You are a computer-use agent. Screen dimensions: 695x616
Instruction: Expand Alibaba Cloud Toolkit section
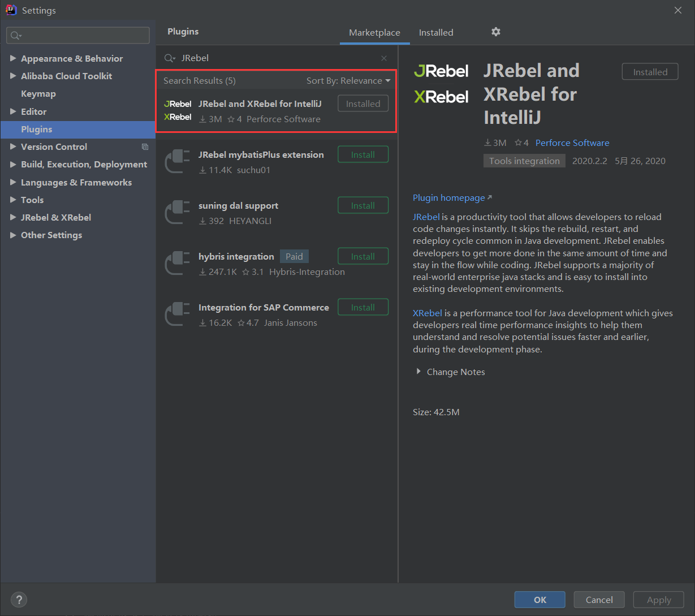(x=13, y=76)
